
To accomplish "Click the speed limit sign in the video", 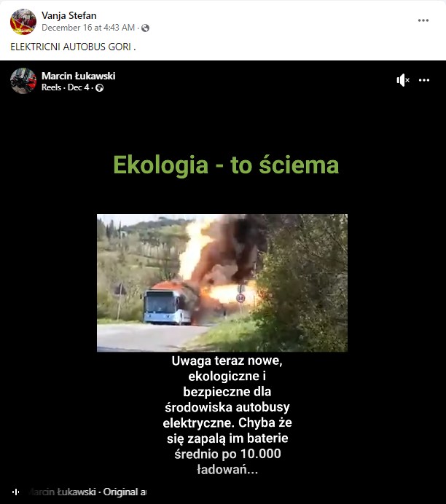I will tap(240, 298).
